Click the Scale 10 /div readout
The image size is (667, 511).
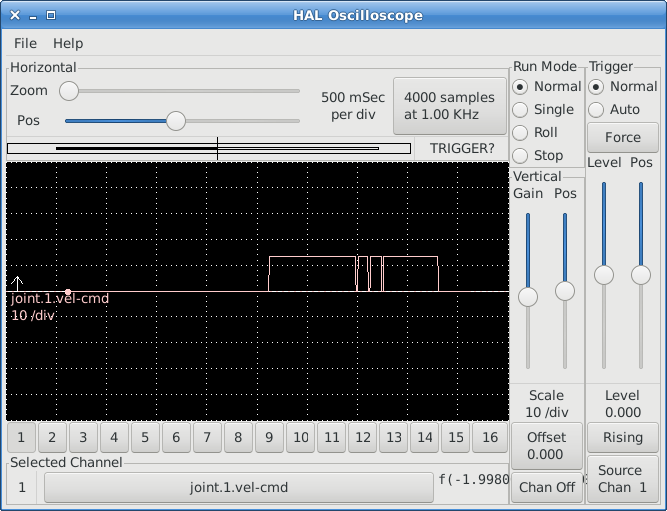(547, 404)
